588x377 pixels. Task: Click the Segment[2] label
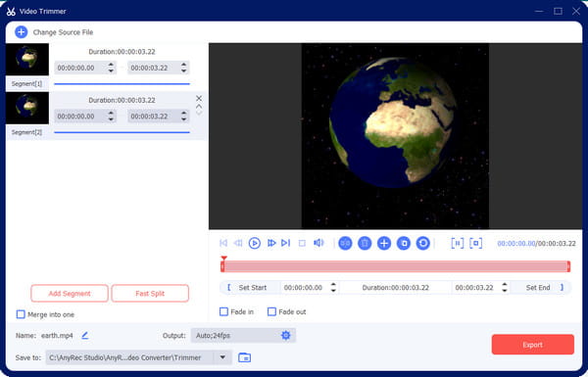click(x=26, y=132)
